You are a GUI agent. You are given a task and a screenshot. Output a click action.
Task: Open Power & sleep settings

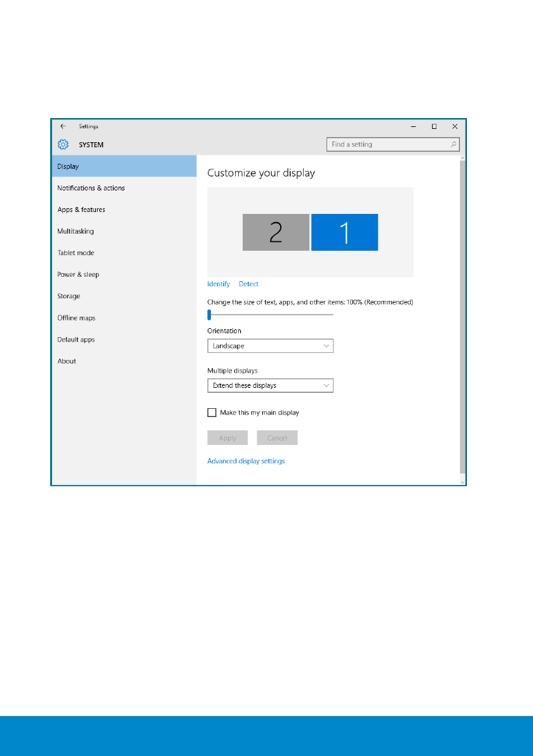click(78, 274)
